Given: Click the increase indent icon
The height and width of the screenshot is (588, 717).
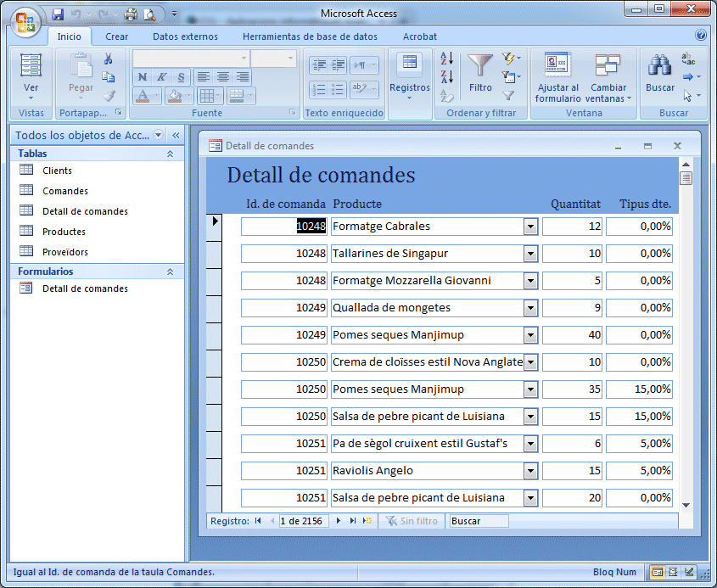Looking at the screenshot, I should click(x=338, y=65).
